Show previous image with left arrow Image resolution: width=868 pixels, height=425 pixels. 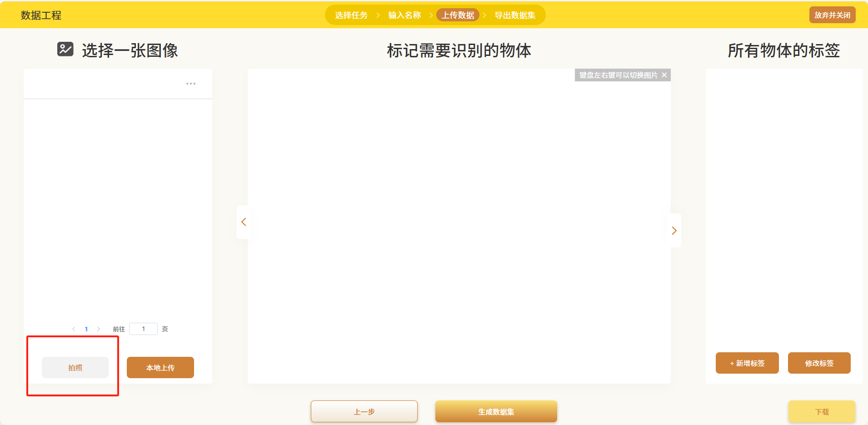244,222
